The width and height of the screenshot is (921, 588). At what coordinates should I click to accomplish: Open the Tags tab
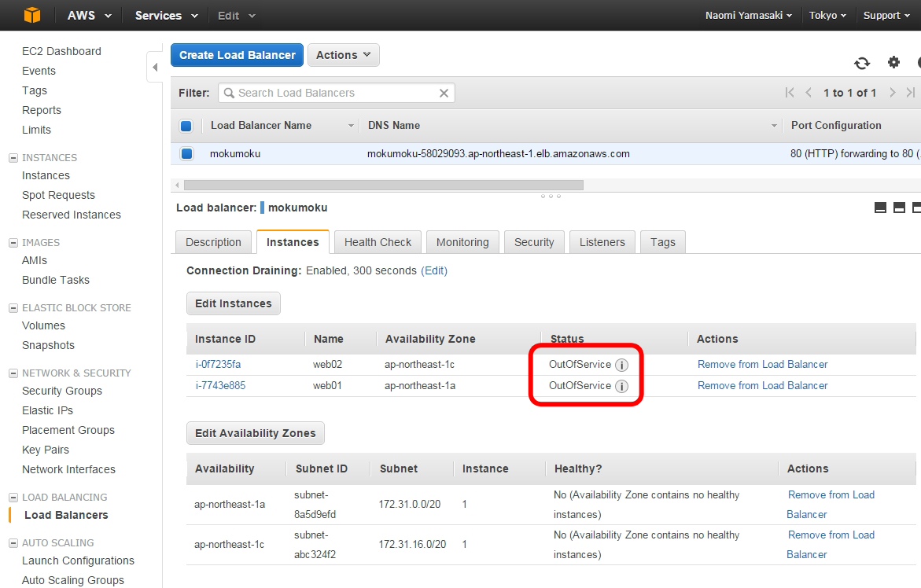tap(662, 242)
